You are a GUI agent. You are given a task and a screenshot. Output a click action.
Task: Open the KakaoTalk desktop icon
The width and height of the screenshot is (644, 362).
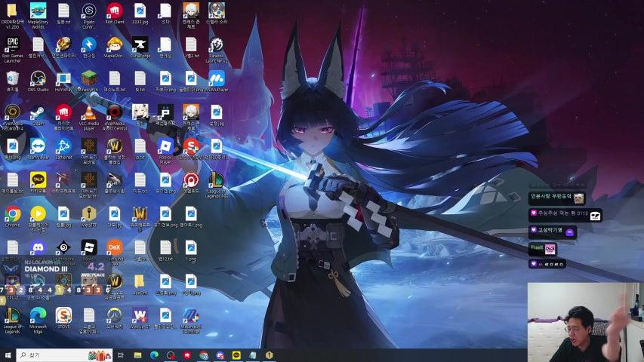click(x=38, y=179)
